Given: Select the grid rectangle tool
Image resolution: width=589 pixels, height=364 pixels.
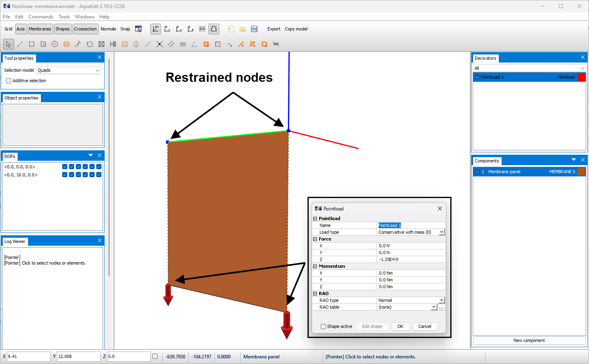Looking at the screenshot, I should [x=43, y=44].
